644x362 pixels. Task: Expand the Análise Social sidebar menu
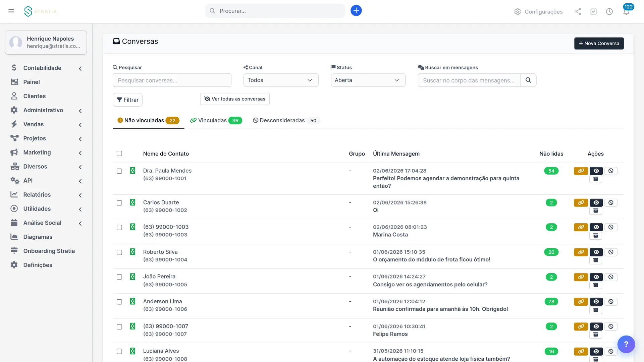46,223
